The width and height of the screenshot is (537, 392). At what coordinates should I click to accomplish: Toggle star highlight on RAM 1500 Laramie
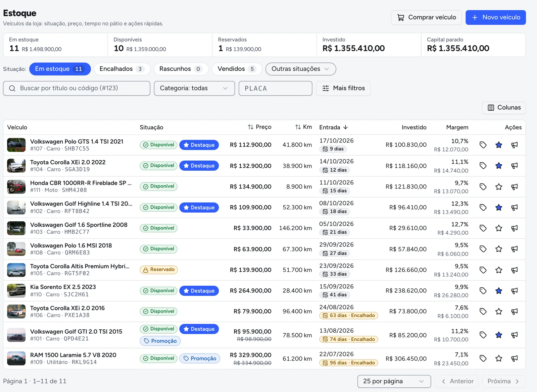coord(499,358)
